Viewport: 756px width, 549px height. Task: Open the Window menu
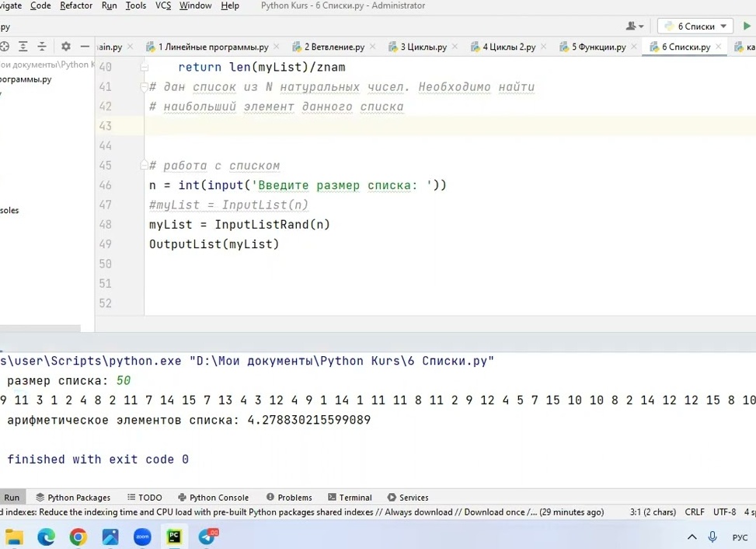(195, 5)
